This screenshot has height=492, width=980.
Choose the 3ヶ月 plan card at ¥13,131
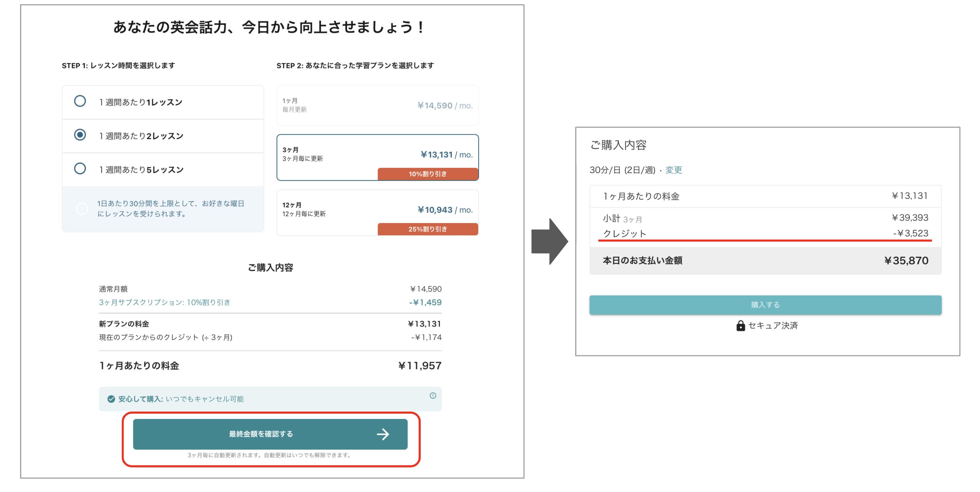(377, 157)
